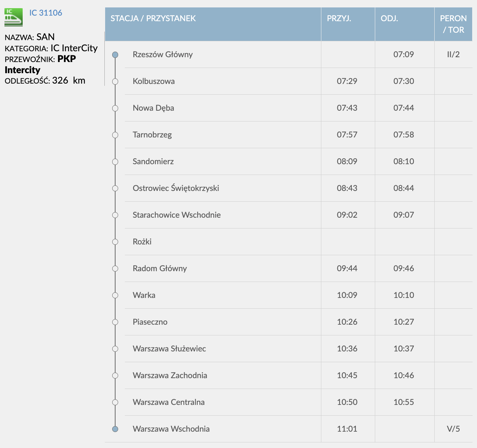
Task: Click the Sandomierz stop marker circle
Action: pyautogui.click(x=115, y=162)
